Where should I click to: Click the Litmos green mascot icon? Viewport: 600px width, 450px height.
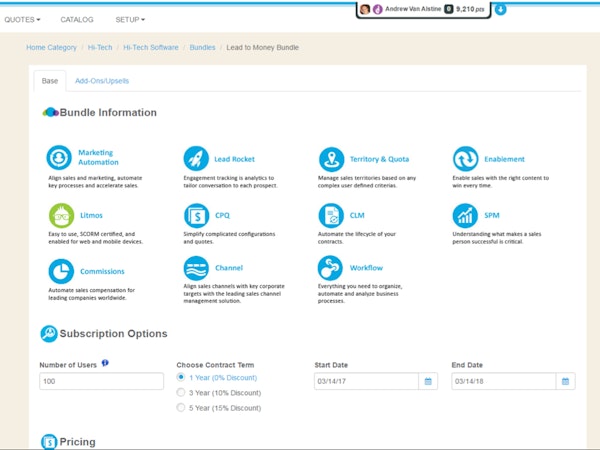click(61, 215)
